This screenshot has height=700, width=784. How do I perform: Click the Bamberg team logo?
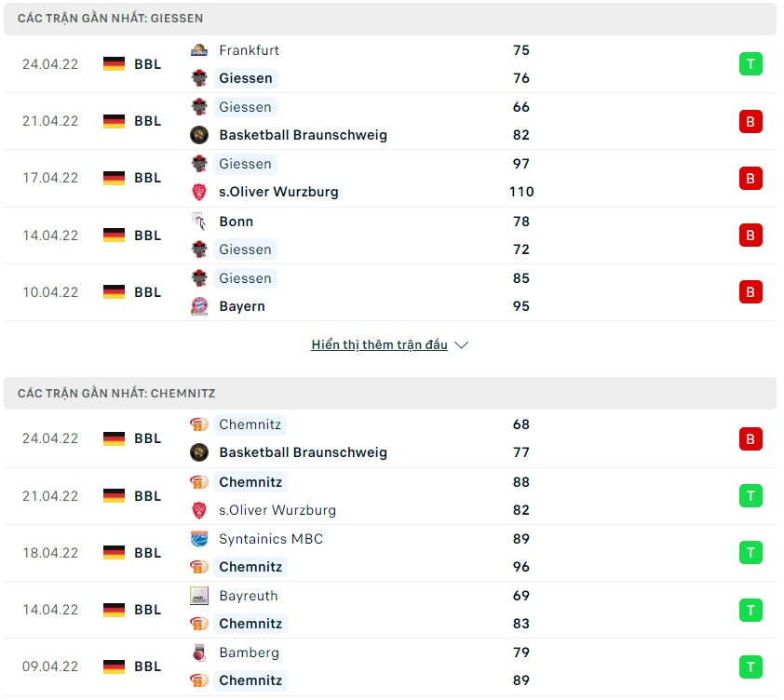(x=198, y=653)
